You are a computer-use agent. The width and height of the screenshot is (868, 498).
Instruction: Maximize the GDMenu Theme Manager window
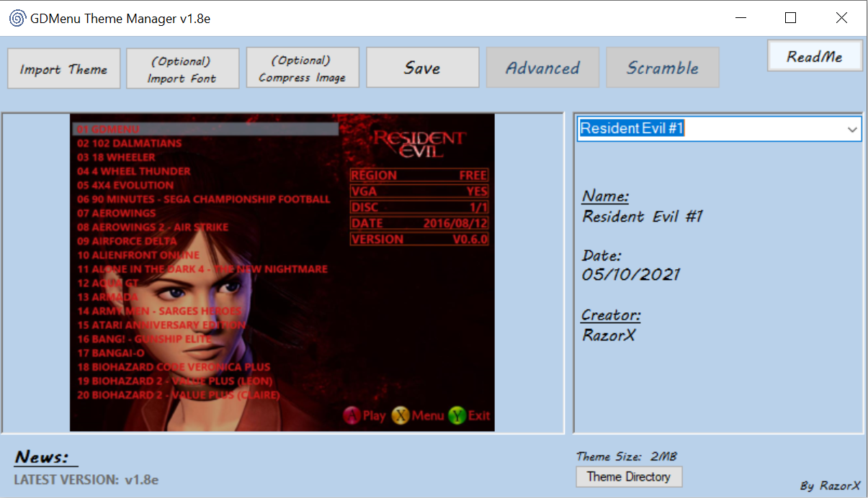(790, 18)
